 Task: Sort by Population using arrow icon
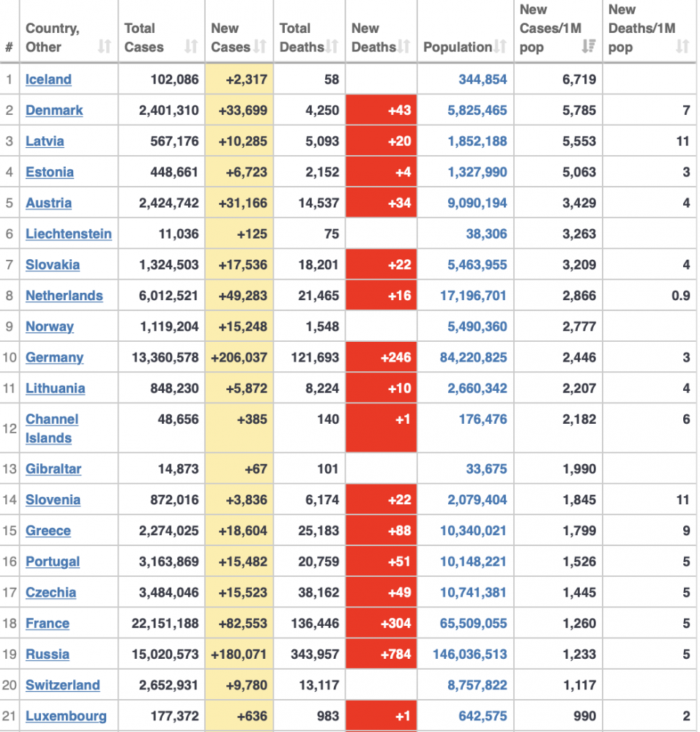pos(500,46)
